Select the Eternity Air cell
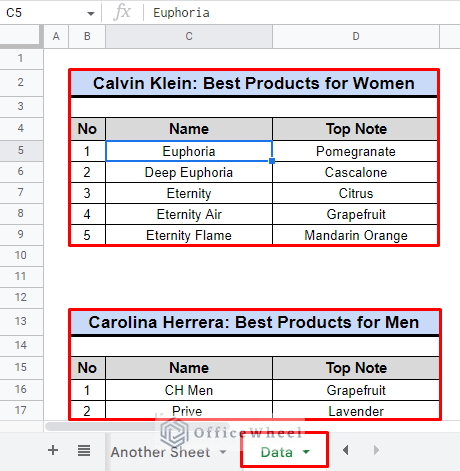 189,214
